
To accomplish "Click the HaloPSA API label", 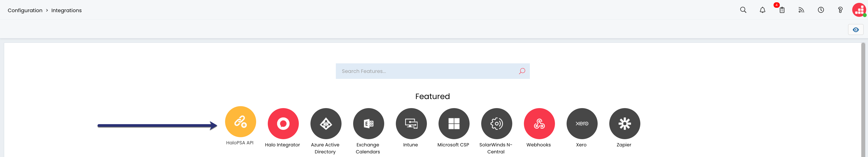I will click(x=240, y=143).
